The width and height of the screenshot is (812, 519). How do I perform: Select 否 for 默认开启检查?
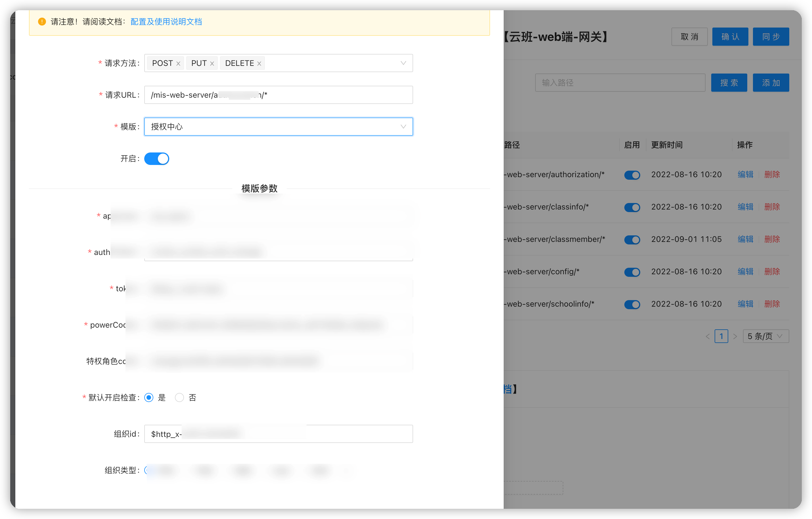[179, 397]
